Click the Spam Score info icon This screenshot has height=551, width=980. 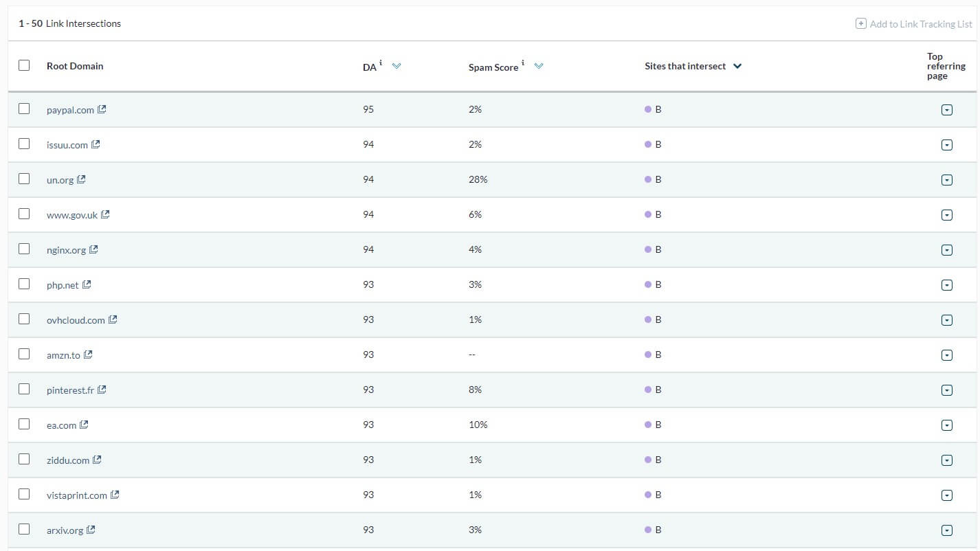point(522,63)
